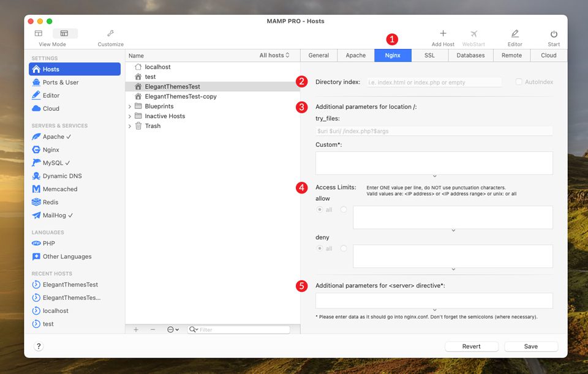Image resolution: width=588 pixels, height=374 pixels.
Task: Open the 'All hosts' sorting dropdown
Action: 276,55
